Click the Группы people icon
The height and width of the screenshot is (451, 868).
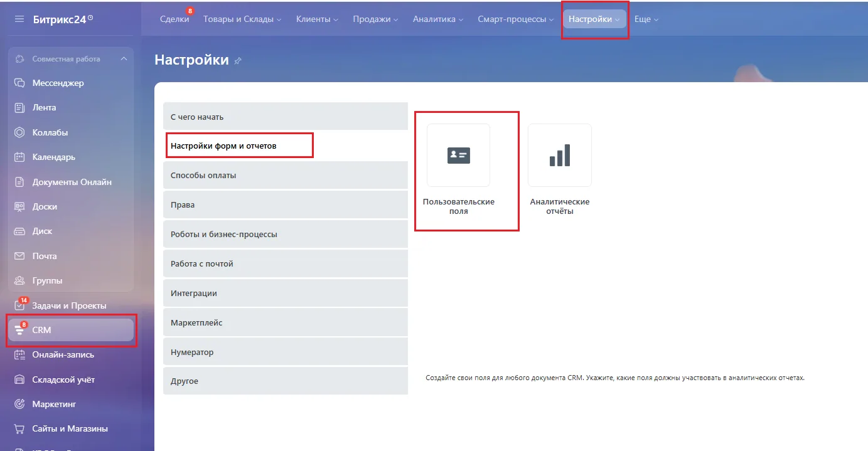pos(19,280)
